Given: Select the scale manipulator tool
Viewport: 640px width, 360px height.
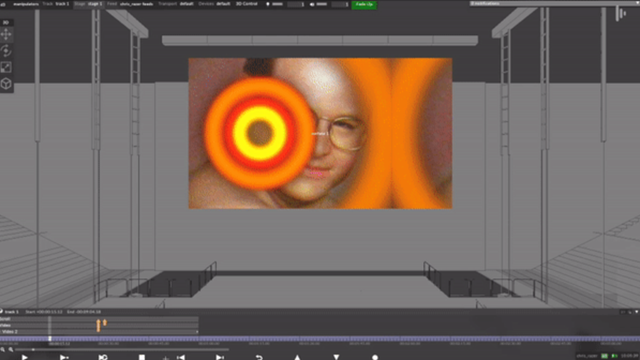Looking at the screenshot, I should 6,67.
